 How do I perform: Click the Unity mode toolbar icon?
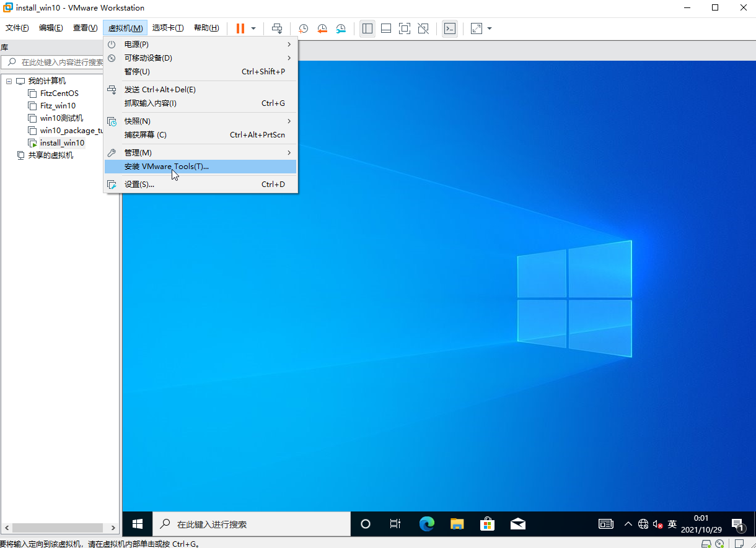(x=423, y=28)
